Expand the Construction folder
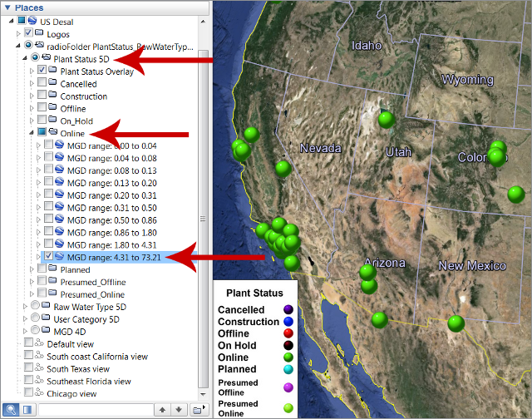Viewport: 532px width, 419px height. [x=32, y=96]
